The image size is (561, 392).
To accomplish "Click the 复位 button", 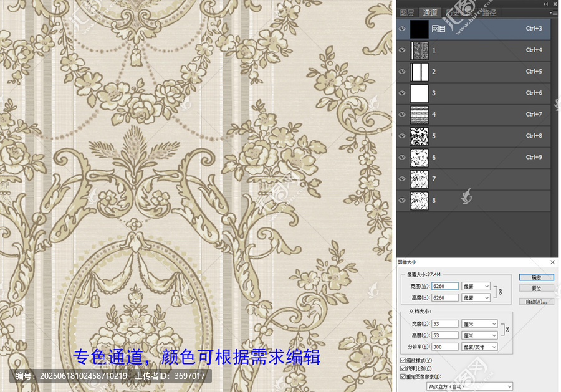I will (x=536, y=289).
